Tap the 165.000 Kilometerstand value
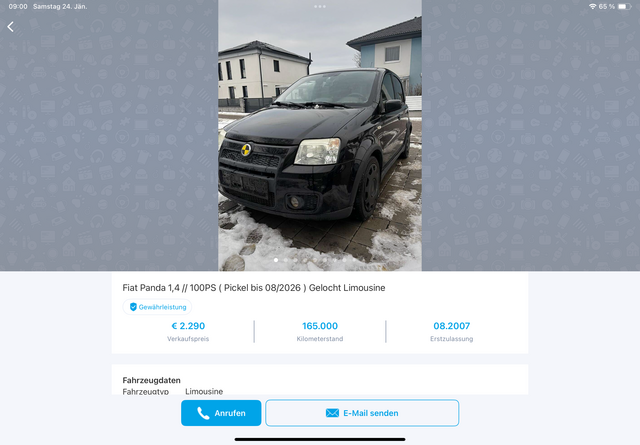Screen dimensions: 640x445 [320, 326]
